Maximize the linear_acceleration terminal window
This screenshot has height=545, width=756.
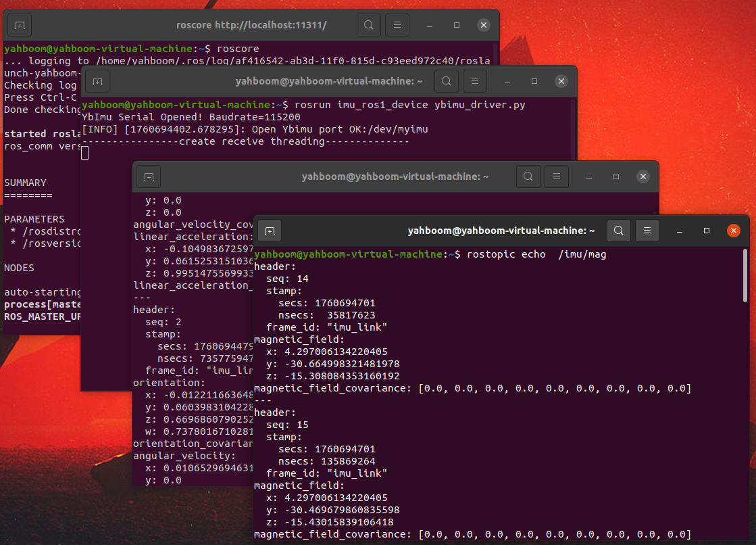(x=616, y=176)
